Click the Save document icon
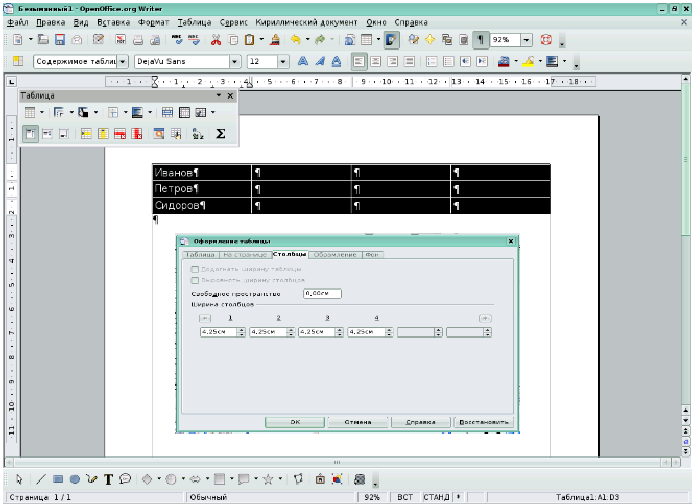 60,40
